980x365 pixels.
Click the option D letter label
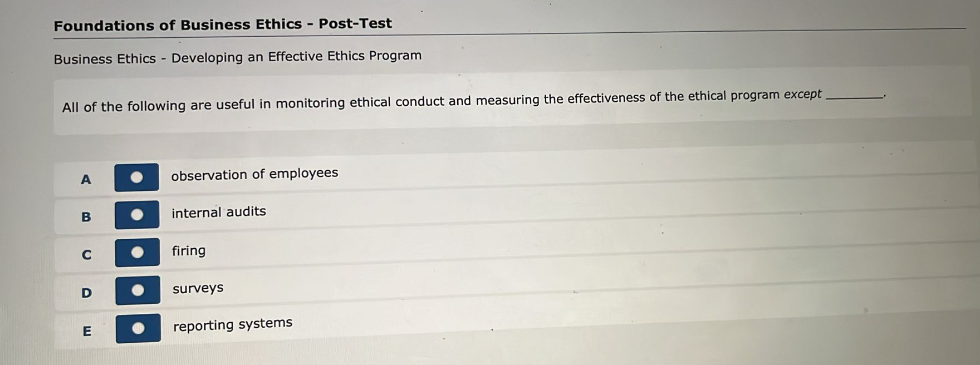[x=86, y=292]
